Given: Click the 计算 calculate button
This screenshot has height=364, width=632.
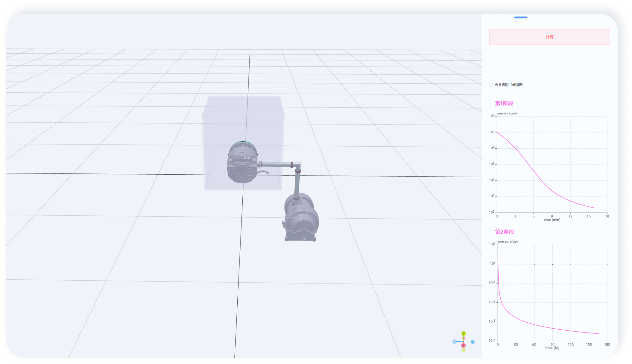Looking at the screenshot, I should 549,37.
